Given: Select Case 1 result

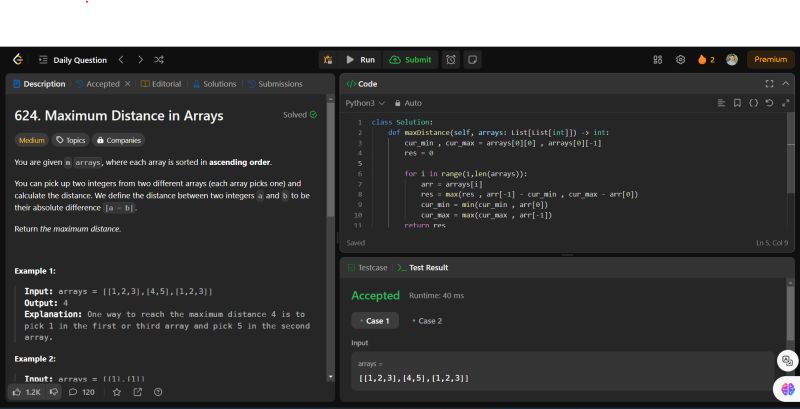Looking at the screenshot, I should pyautogui.click(x=375, y=321).
